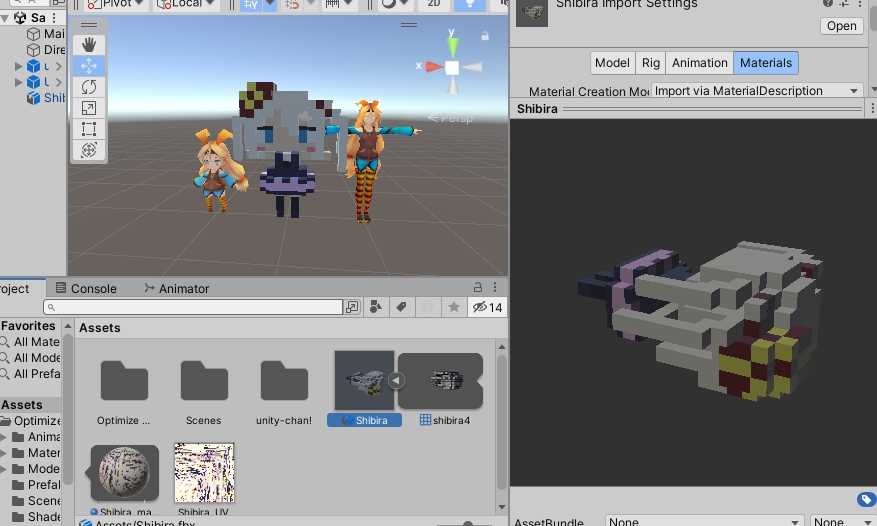
Task: Select the combined Transform tool
Action: pyautogui.click(x=89, y=150)
